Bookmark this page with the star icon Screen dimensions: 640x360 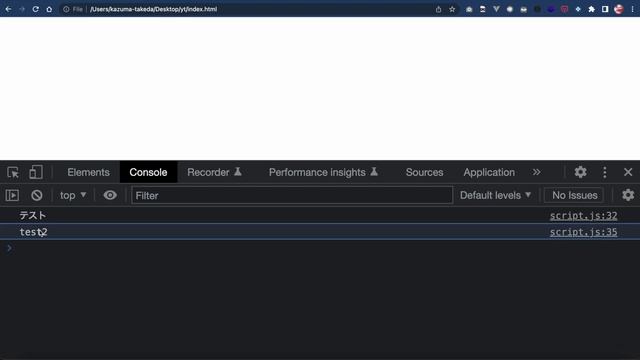point(452,9)
